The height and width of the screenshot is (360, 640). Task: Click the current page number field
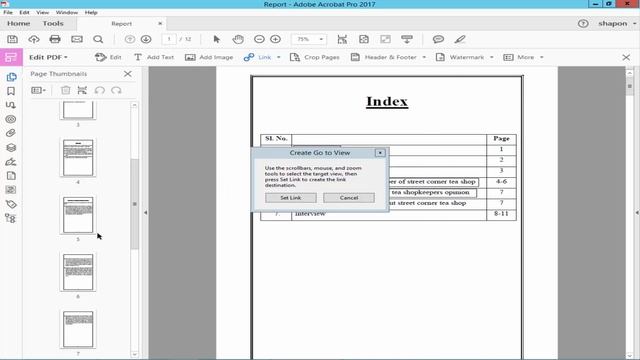point(169,39)
